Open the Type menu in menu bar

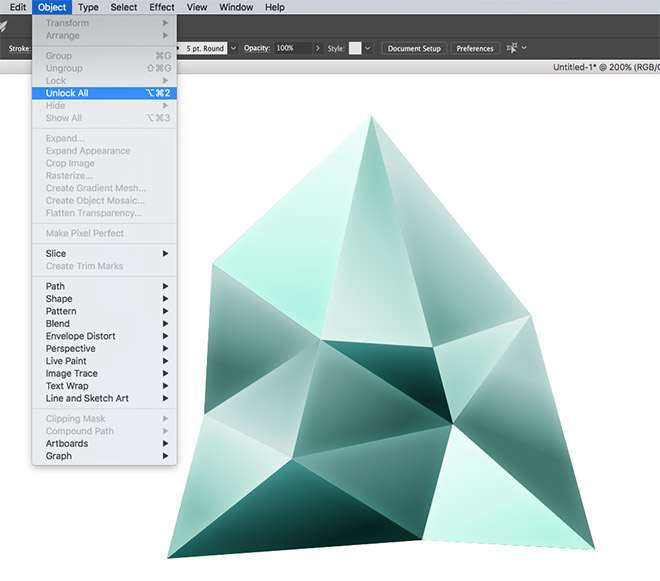pyautogui.click(x=88, y=7)
